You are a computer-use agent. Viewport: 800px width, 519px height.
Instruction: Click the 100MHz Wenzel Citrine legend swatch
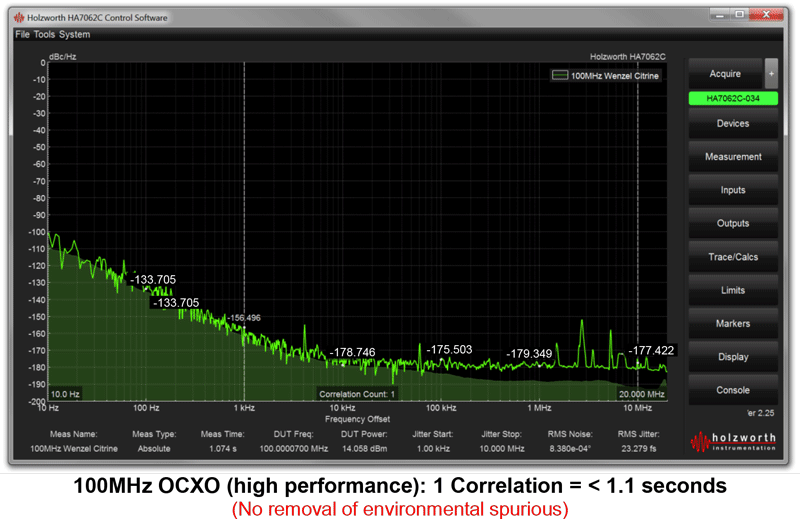[560, 76]
